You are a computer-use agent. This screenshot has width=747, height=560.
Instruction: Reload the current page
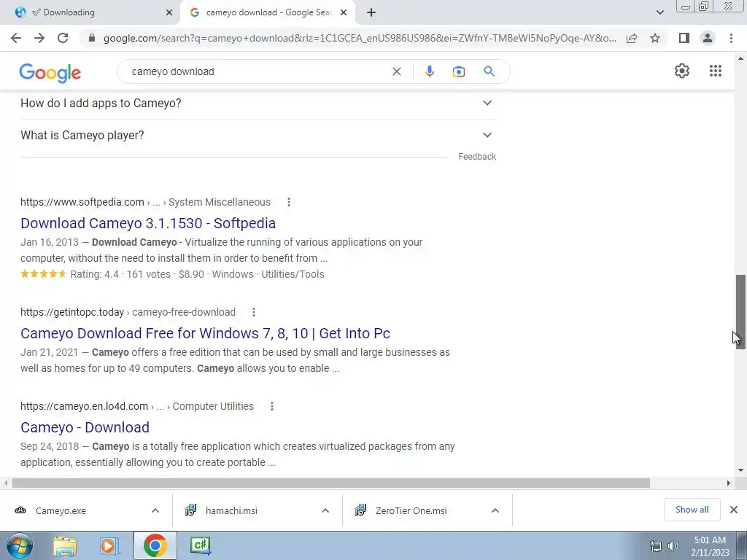pos(63,38)
